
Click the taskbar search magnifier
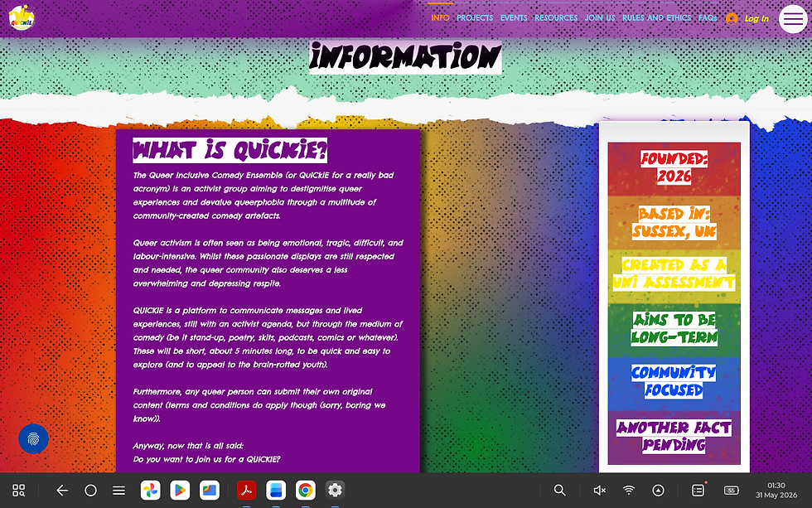click(559, 491)
